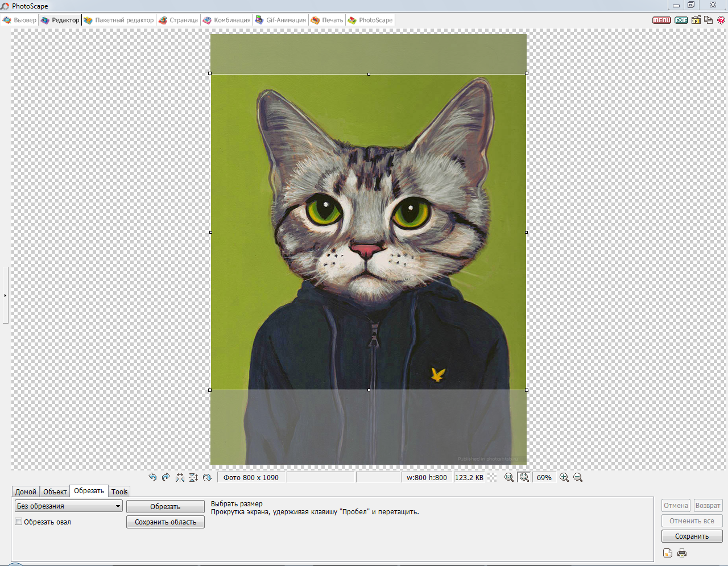Screen dimensions: 728x566
Task: Click the slideshow film clapper icon
Action: pos(696,20)
